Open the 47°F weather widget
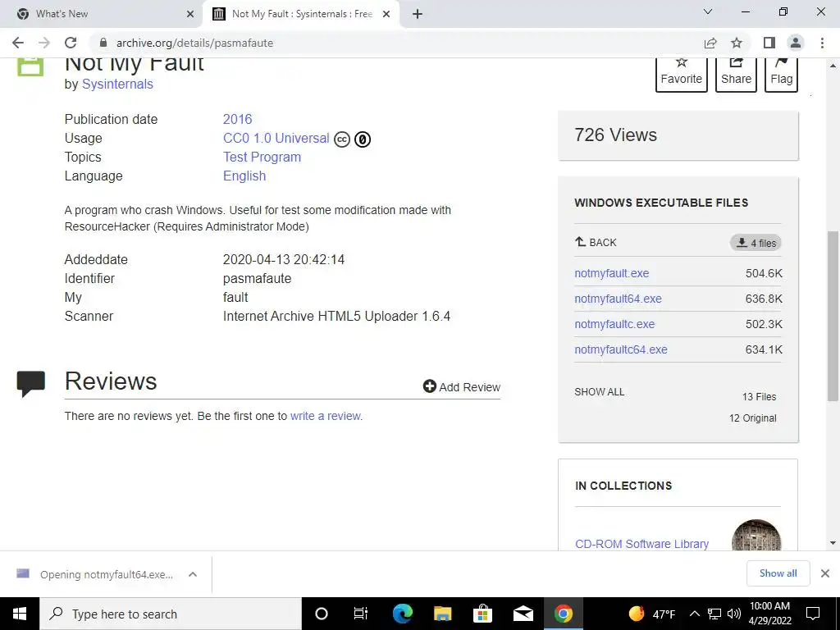The width and height of the screenshot is (840, 630). [652, 614]
